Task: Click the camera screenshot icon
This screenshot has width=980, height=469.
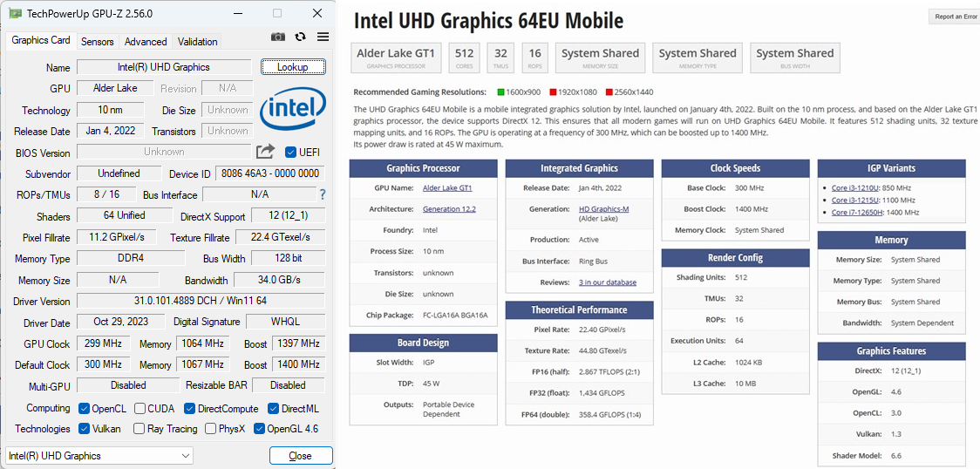Action: pos(278,37)
